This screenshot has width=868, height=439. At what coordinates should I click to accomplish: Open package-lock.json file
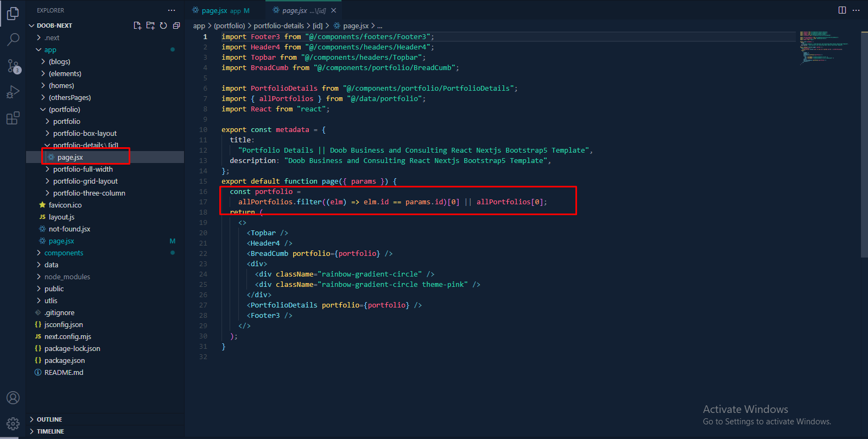(x=105, y=348)
